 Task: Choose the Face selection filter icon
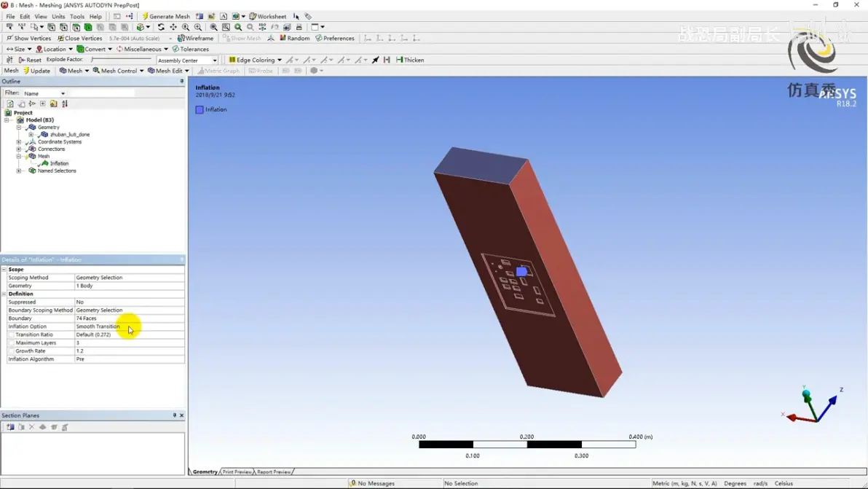76,26
